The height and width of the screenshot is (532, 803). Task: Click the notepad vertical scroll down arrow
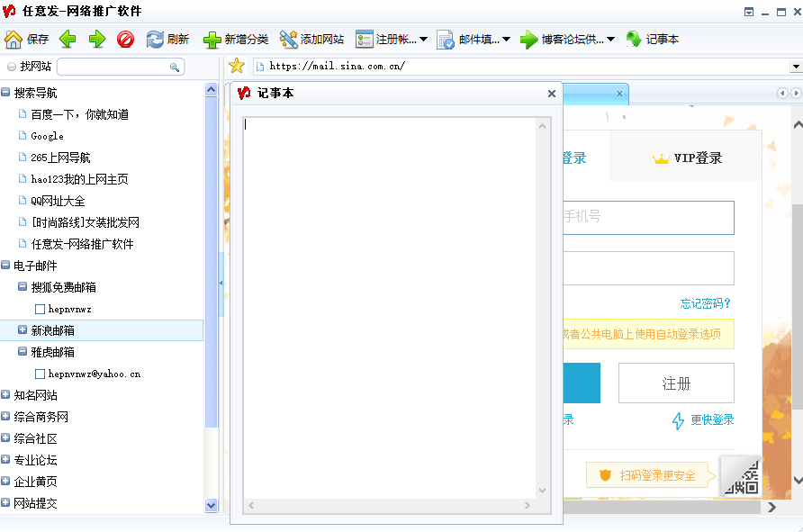pyautogui.click(x=542, y=491)
